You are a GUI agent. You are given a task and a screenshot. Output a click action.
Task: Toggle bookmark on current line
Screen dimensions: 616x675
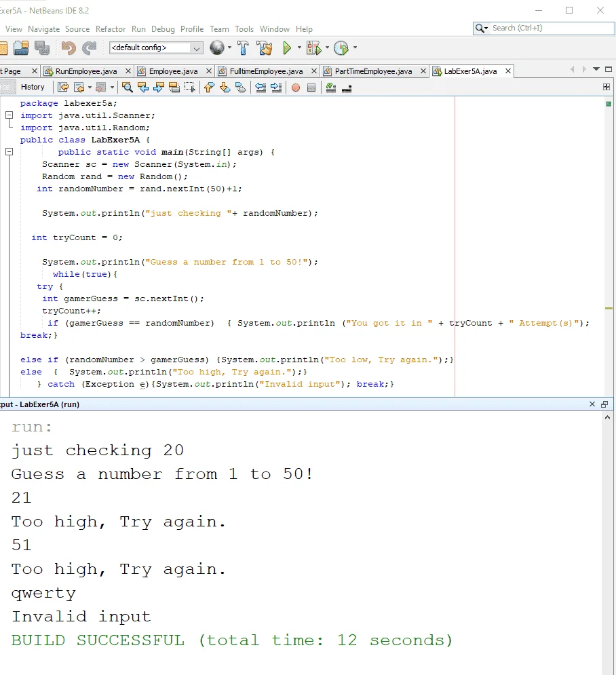(x=241, y=88)
